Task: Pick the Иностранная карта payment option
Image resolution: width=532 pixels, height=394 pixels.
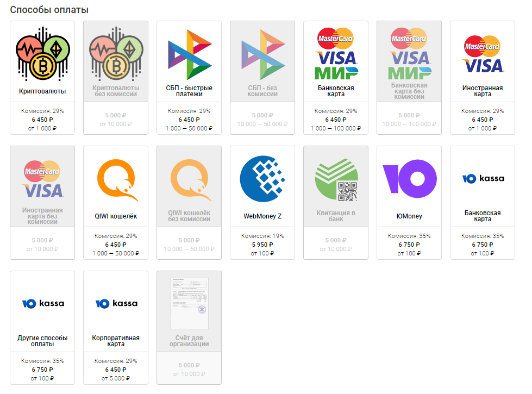Action: click(483, 78)
